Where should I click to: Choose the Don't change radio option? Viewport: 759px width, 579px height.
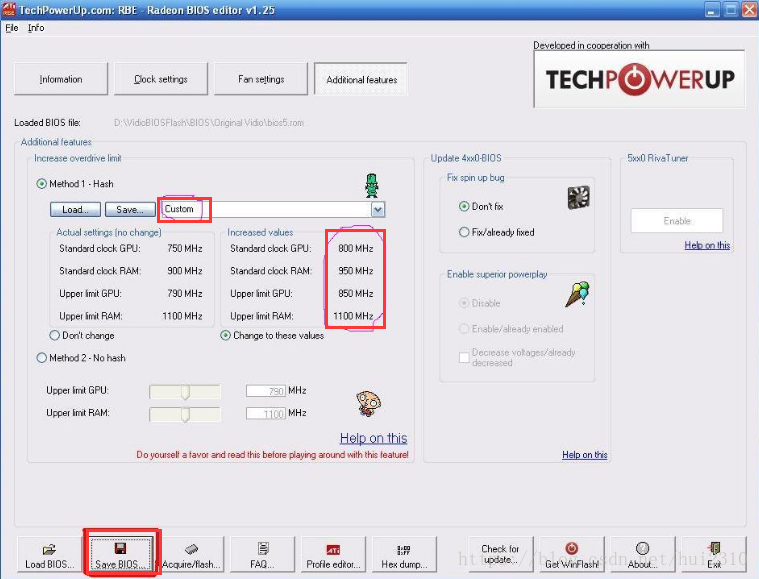pyautogui.click(x=55, y=335)
